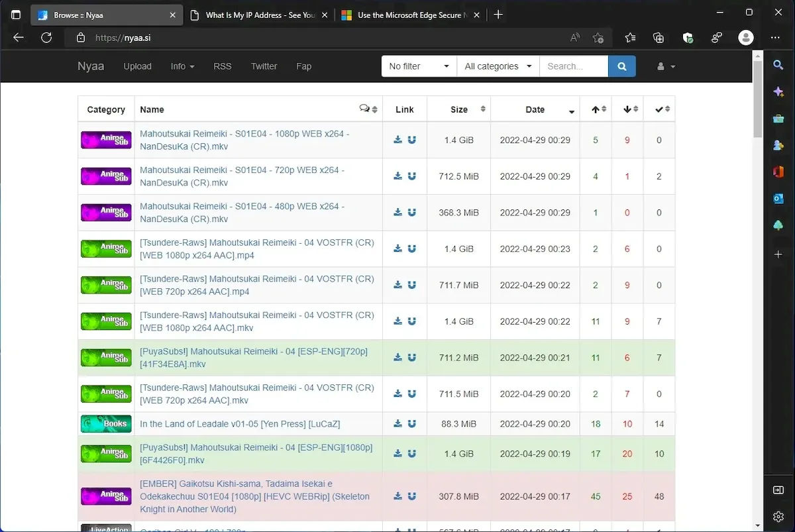
Task: Toggle sorting by the Date column
Action: [x=535, y=109]
